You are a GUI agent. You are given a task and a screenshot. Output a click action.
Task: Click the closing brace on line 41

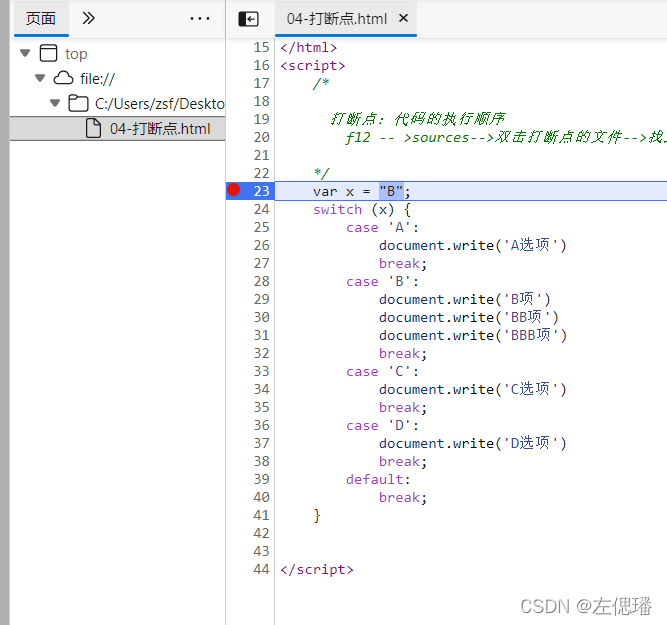point(317,516)
